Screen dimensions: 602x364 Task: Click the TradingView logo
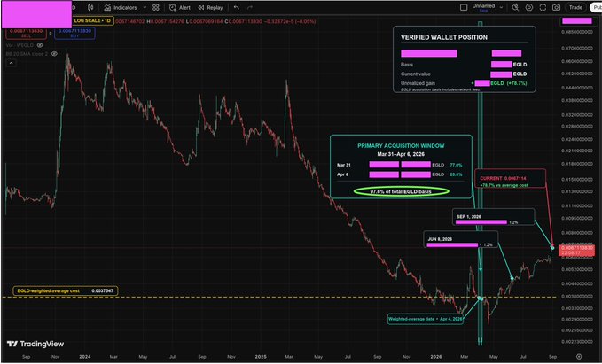click(x=35, y=344)
